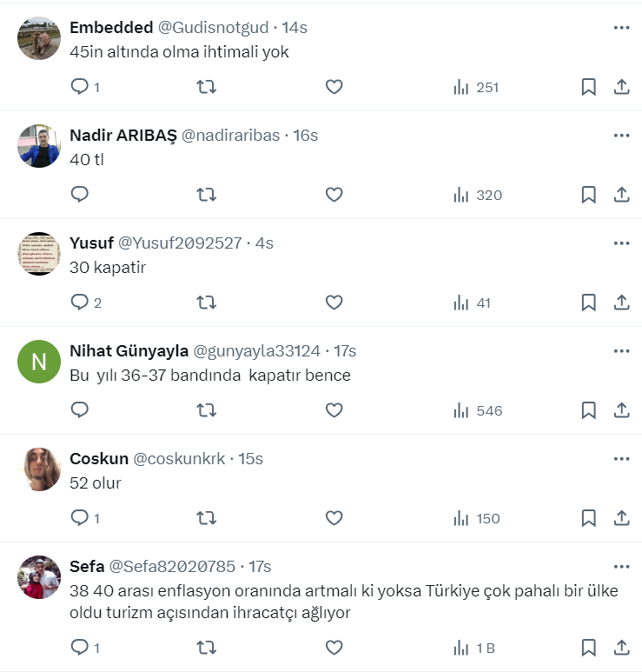Reply to Sefa's inflation tweet
Viewport: 642px width, 672px height.
point(80,648)
